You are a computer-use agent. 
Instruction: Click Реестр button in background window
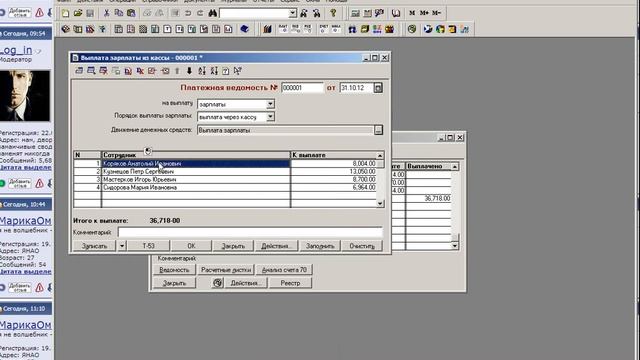(290, 283)
